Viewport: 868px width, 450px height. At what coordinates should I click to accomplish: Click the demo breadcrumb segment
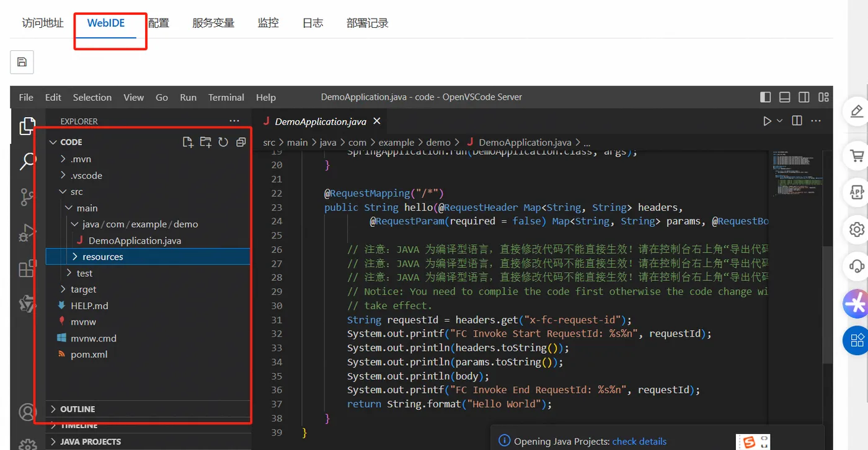pyautogui.click(x=438, y=142)
